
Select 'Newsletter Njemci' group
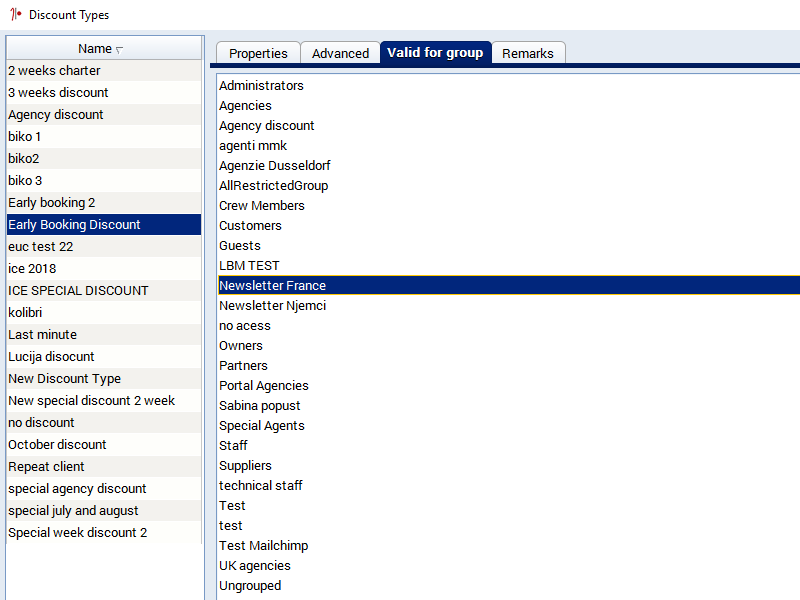pos(272,306)
